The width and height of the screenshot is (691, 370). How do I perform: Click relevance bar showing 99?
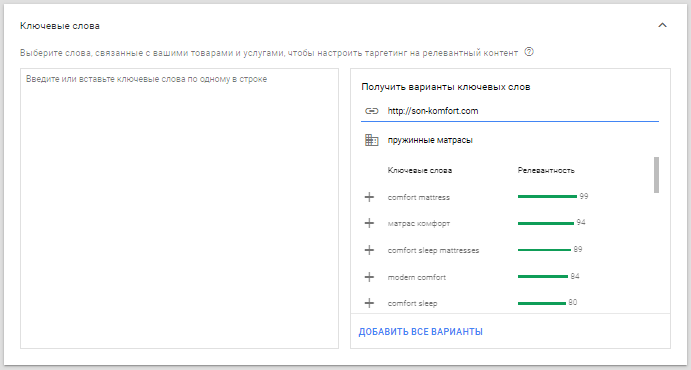(x=547, y=196)
